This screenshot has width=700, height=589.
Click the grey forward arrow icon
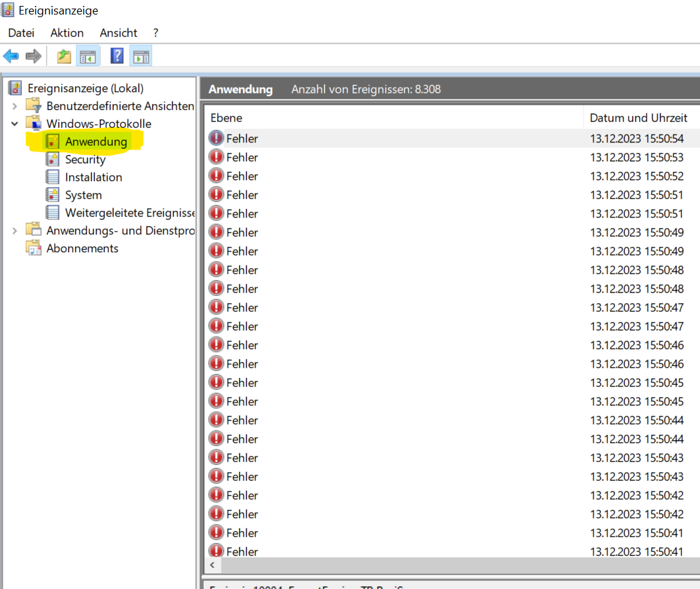(x=34, y=56)
